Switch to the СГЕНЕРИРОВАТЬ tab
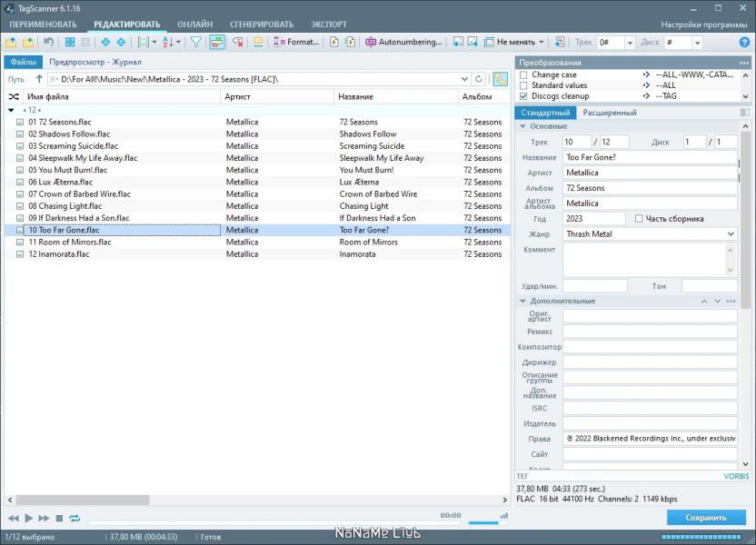This screenshot has height=545, width=756. pos(262,25)
